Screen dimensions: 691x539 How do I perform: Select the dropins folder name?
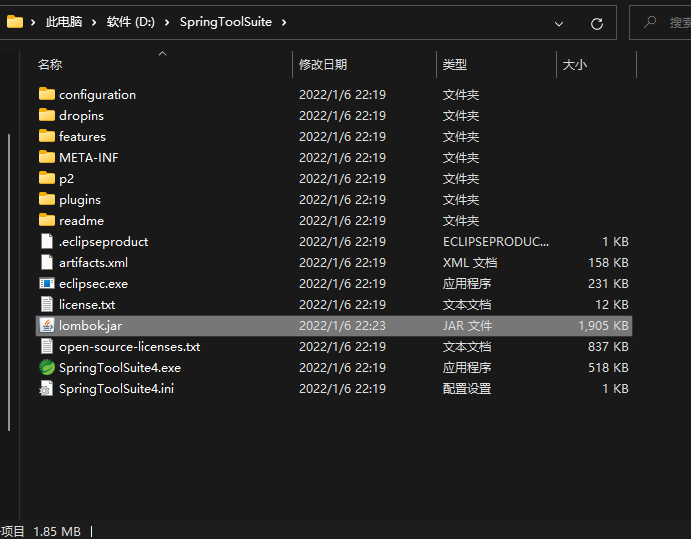[x=82, y=115]
